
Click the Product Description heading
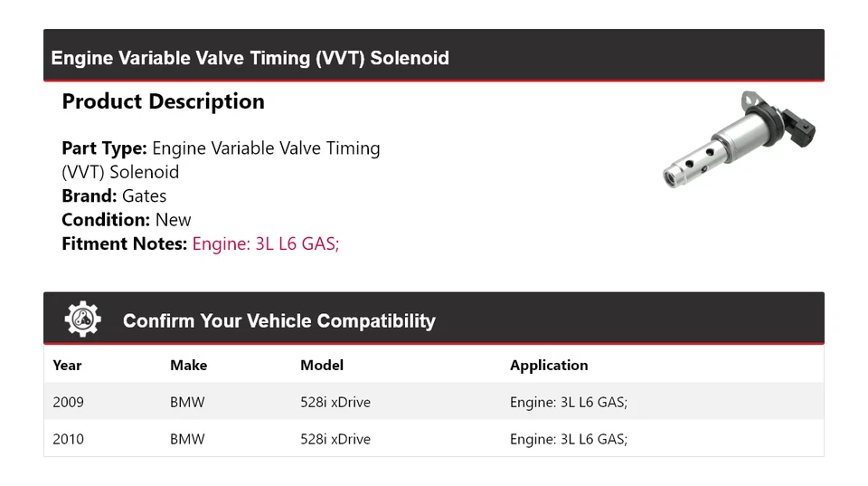click(x=163, y=101)
